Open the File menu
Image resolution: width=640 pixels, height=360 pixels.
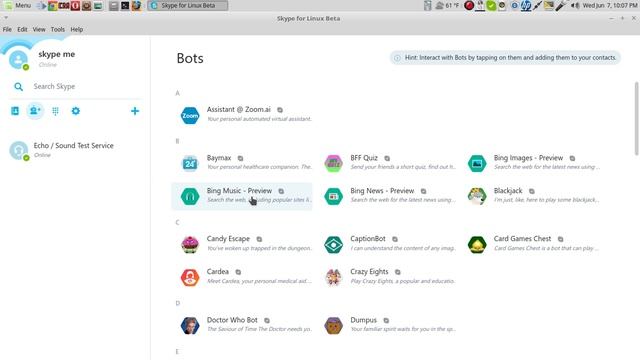tap(7, 29)
